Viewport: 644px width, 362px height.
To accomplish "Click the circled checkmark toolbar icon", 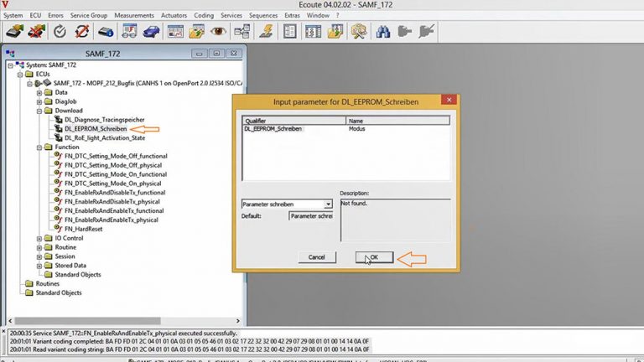I will (60, 32).
